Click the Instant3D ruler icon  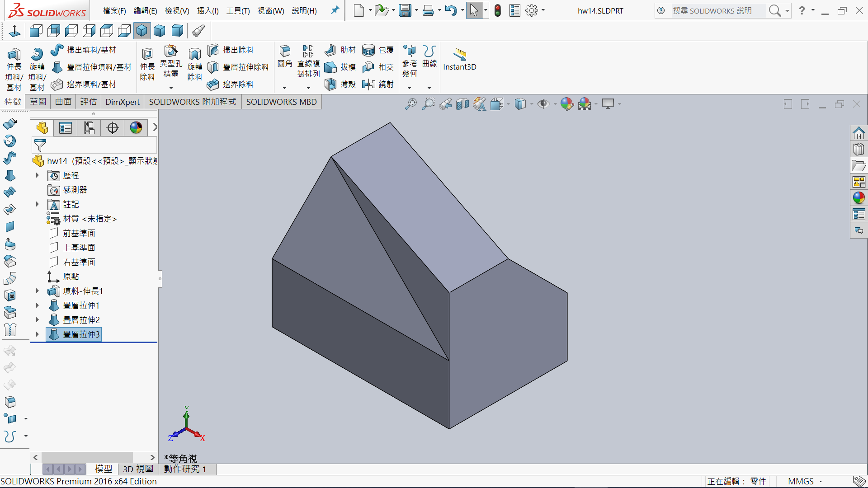pos(460,54)
